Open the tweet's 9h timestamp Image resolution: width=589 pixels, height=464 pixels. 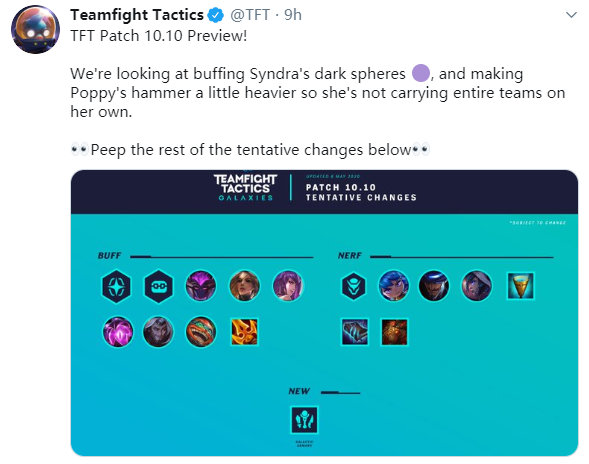[x=293, y=15]
